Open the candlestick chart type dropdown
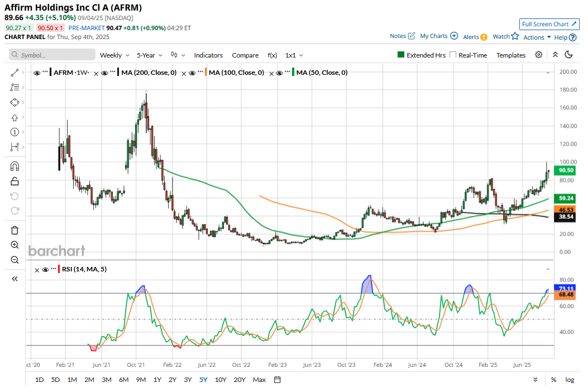The height and width of the screenshot is (392, 588). point(178,55)
